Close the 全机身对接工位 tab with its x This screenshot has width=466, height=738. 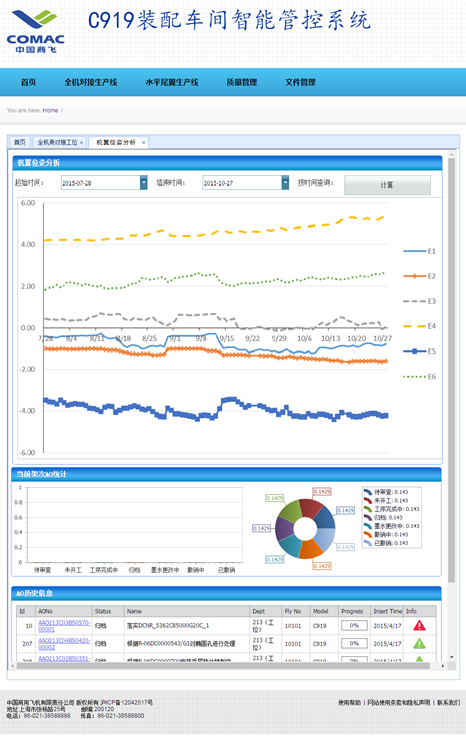[x=81, y=143]
